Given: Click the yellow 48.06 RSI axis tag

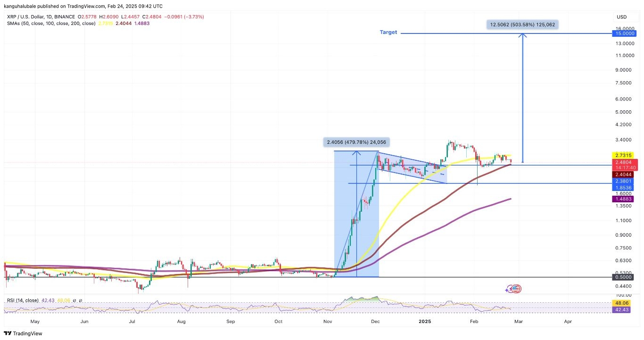Looking at the screenshot, I should point(621,304).
